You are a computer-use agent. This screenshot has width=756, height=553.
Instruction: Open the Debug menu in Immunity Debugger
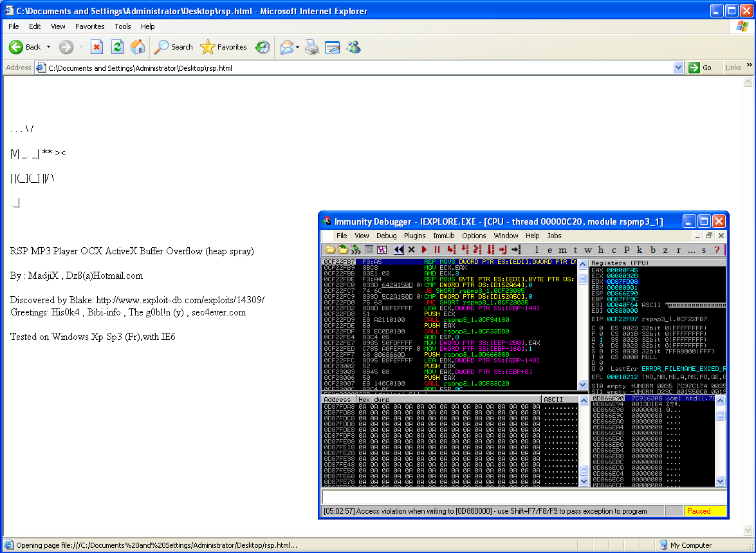pyautogui.click(x=386, y=236)
